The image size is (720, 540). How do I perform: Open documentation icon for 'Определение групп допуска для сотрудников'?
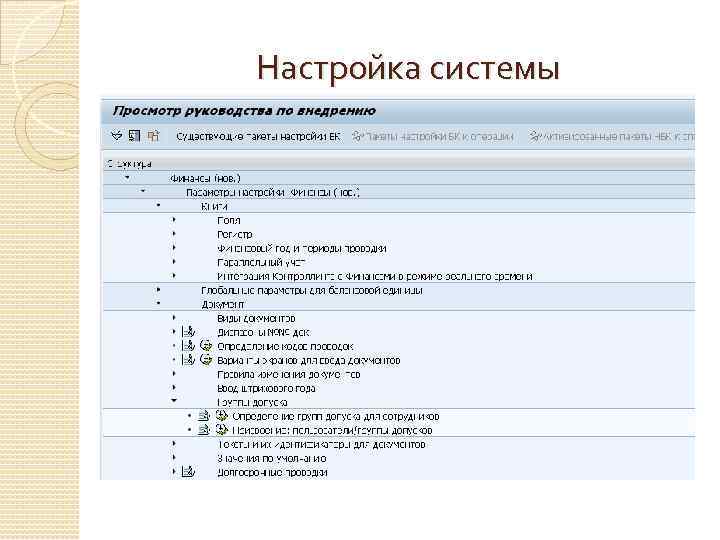(204, 416)
